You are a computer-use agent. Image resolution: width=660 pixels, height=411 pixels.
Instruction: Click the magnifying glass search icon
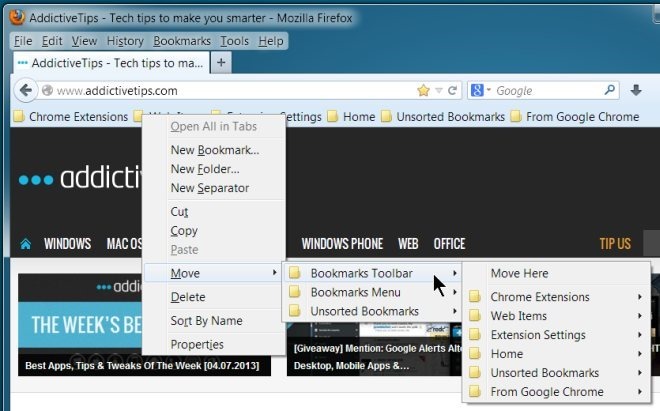click(609, 90)
